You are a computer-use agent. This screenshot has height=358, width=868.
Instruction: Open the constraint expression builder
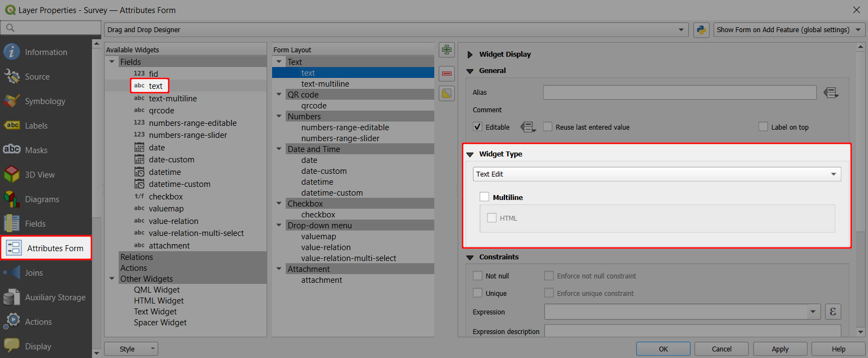click(833, 312)
